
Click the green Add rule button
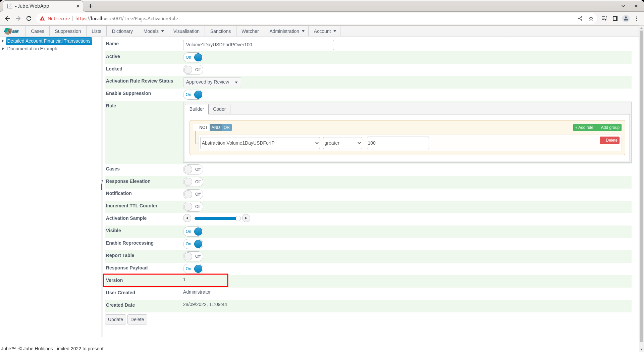[x=584, y=128]
